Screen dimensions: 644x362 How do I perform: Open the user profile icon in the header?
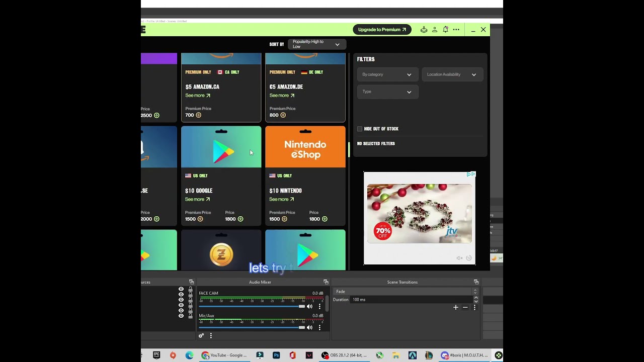coord(435,30)
